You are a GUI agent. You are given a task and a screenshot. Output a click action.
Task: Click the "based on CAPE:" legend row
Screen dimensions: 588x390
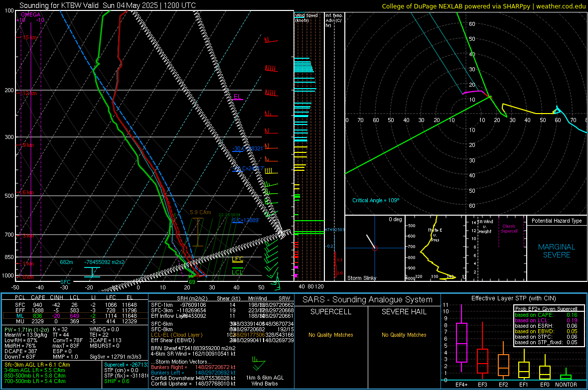tap(546, 315)
